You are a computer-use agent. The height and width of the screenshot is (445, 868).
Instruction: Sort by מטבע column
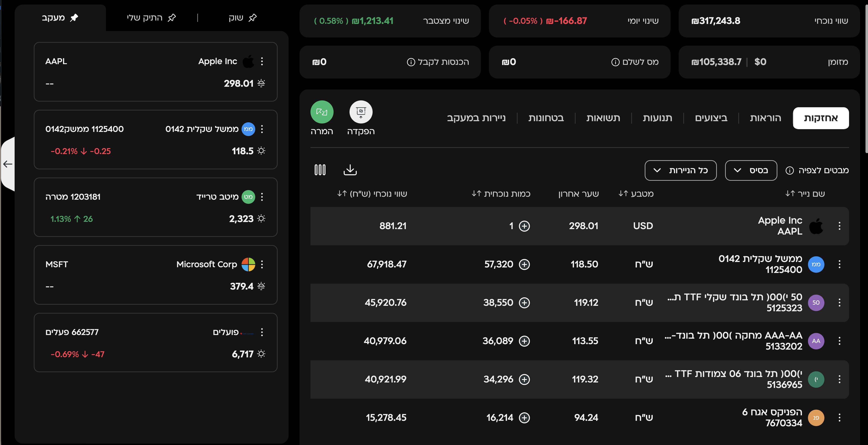click(636, 194)
